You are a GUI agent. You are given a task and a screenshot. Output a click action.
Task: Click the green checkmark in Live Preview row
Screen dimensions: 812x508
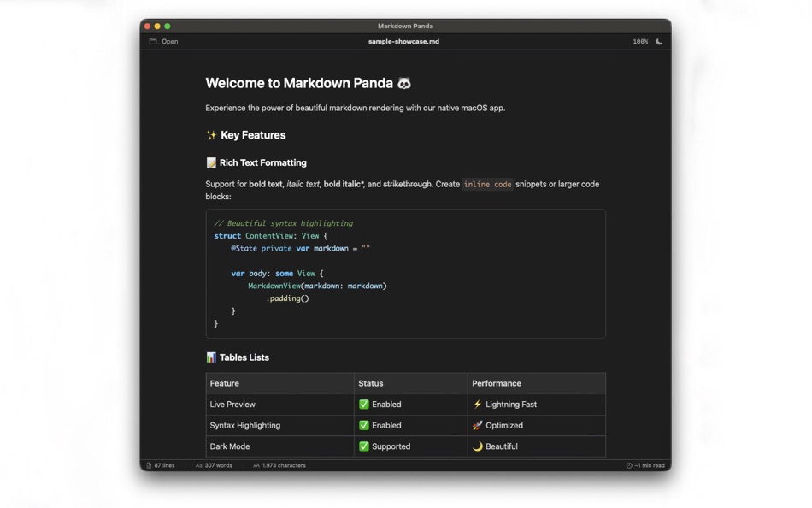pos(364,405)
